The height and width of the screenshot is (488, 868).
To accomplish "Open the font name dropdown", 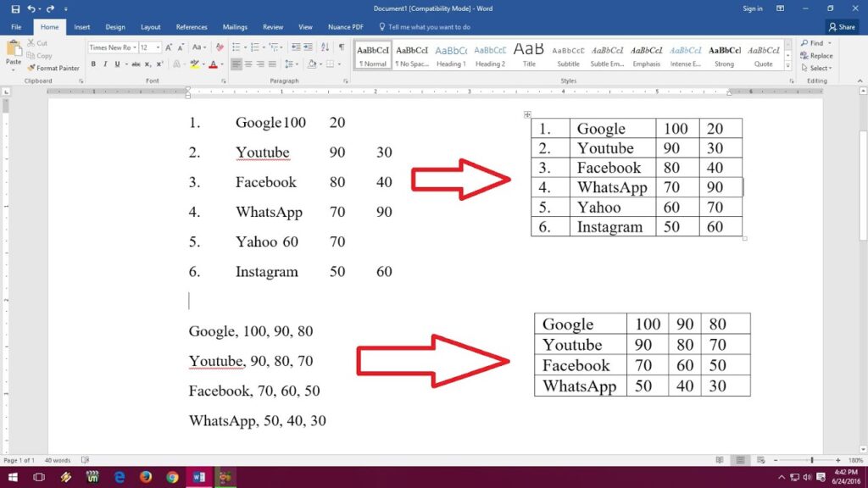I will click(x=134, y=47).
